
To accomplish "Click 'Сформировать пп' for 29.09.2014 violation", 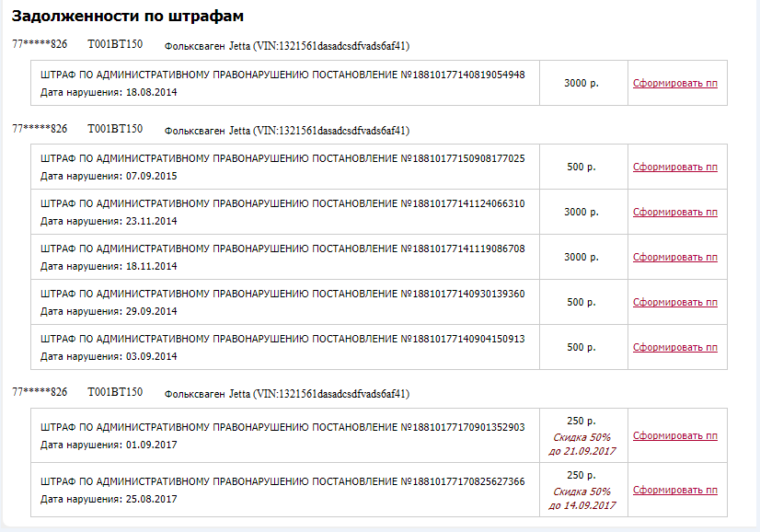I will coord(674,302).
